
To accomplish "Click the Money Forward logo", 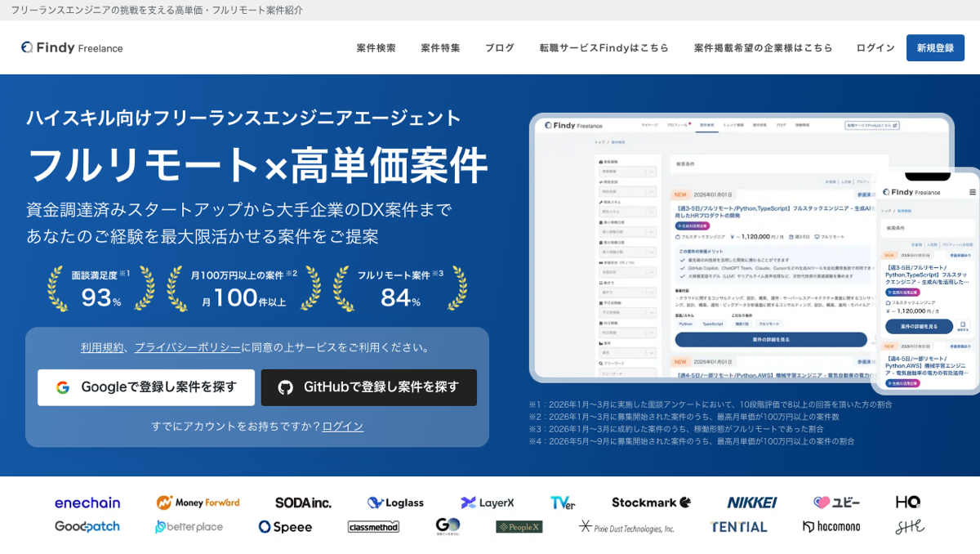I will 198,503.
